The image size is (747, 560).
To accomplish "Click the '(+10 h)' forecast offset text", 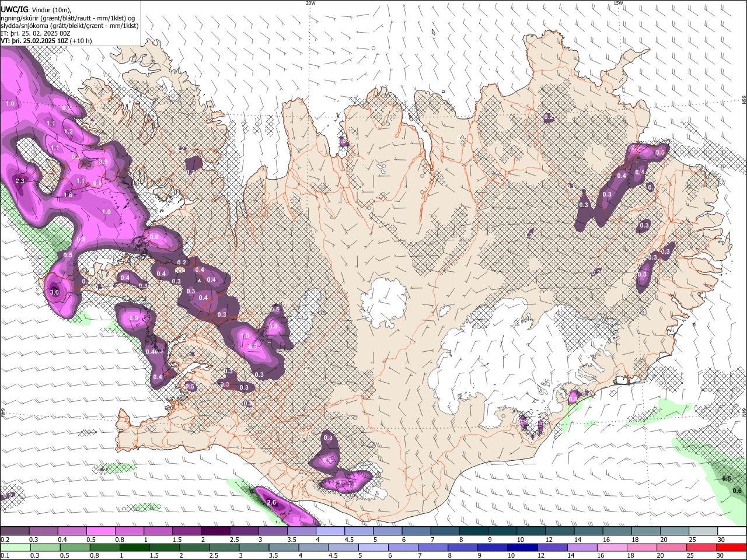I will click(81, 41).
